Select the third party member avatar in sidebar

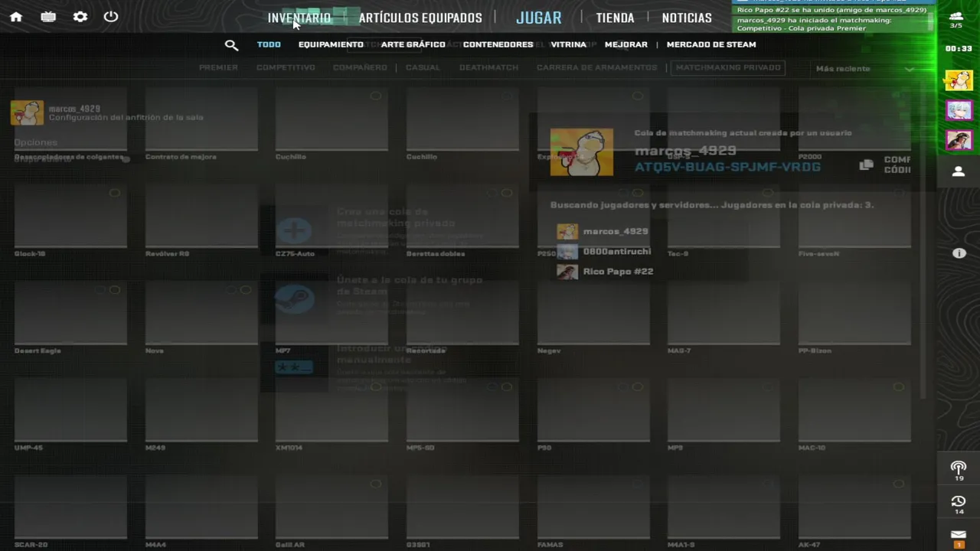point(959,140)
